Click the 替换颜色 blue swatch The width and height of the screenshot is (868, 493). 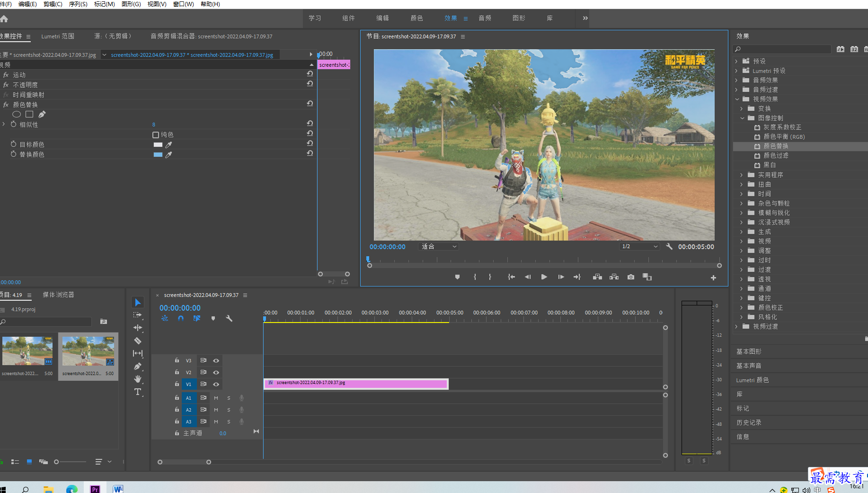[158, 154]
